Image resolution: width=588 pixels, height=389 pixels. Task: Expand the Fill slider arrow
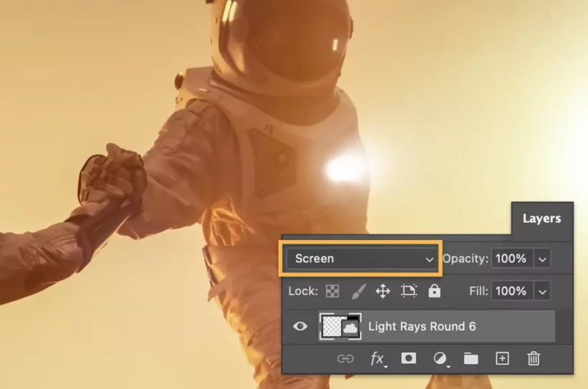click(542, 291)
